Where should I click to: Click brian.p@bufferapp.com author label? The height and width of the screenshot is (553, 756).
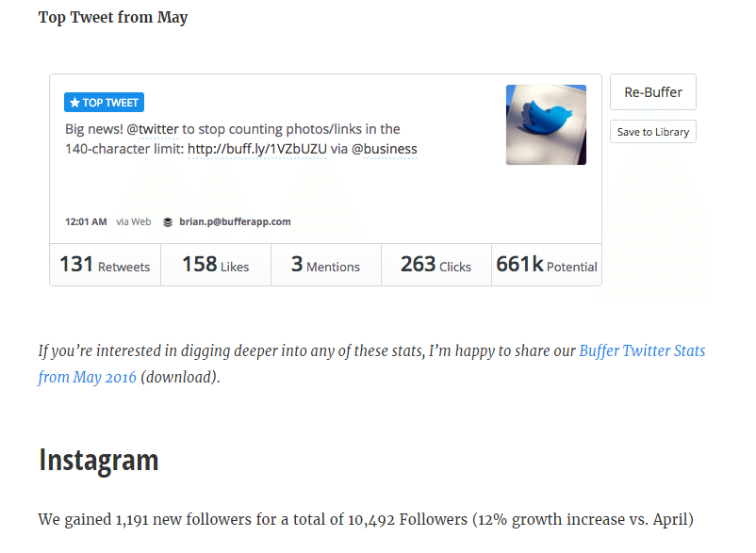235,221
